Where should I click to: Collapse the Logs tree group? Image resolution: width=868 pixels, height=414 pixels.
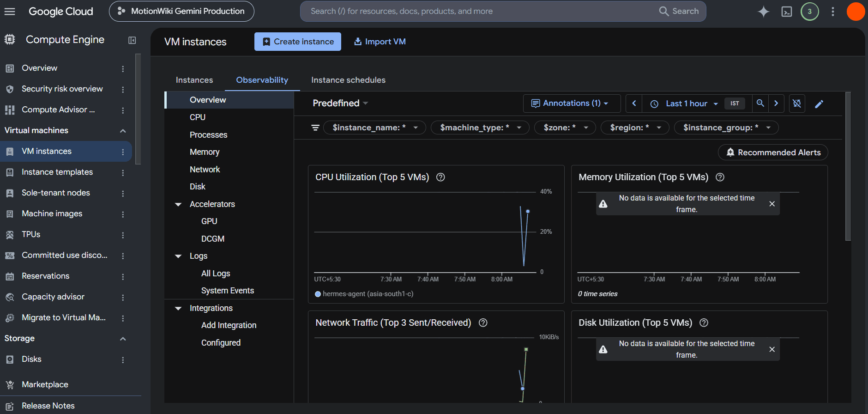(178, 256)
